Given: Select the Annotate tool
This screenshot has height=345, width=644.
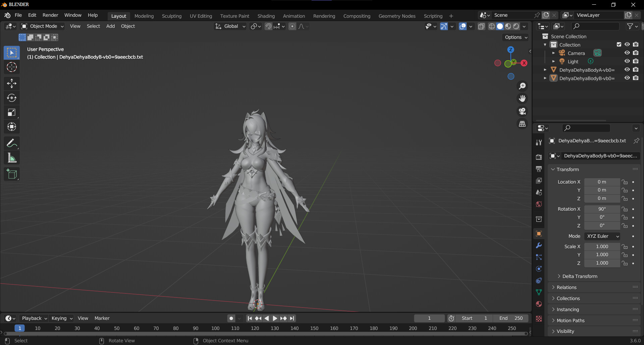Looking at the screenshot, I should tap(12, 143).
